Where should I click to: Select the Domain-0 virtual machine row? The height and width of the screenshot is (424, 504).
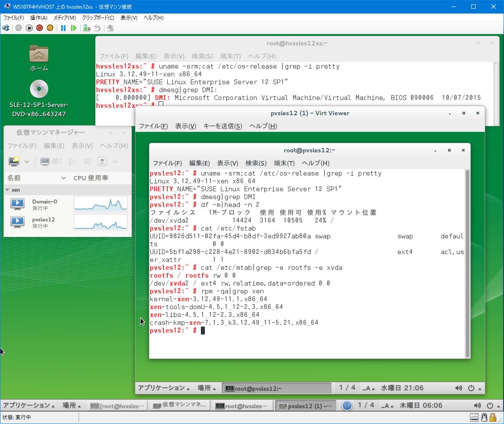(68, 204)
